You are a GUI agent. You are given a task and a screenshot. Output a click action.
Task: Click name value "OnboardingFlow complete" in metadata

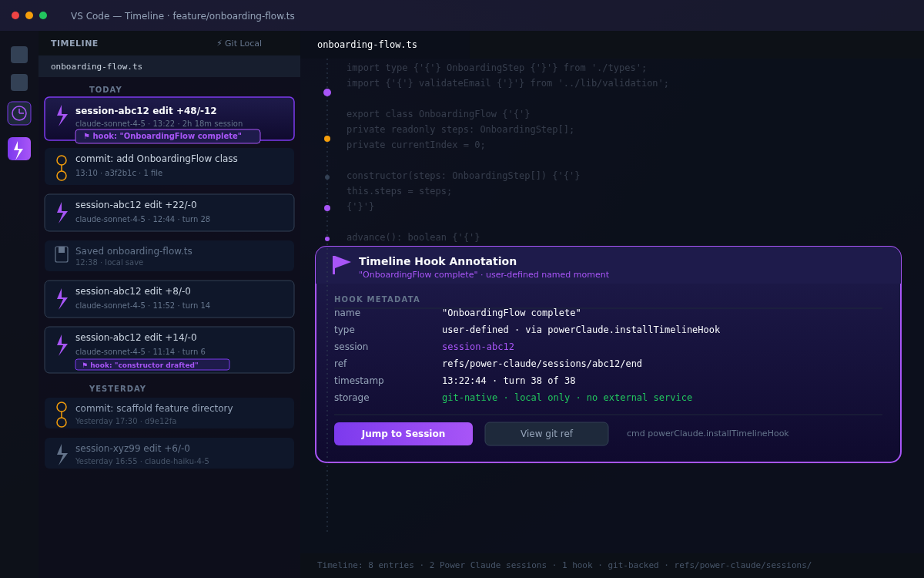pyautogui.click(x=511, y=313)
